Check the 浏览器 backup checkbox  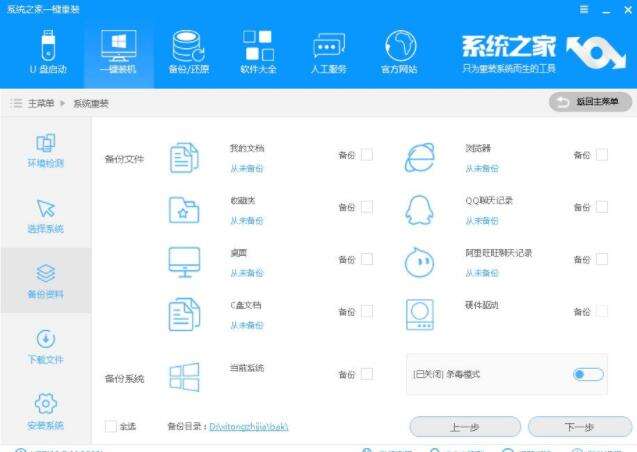click(x=602, y=155)
